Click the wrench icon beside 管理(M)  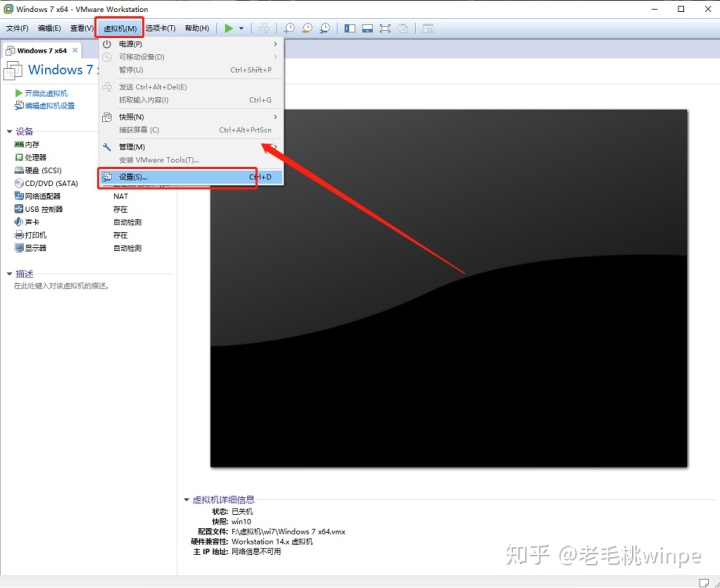pyautogui.click(x=107, y=147)
